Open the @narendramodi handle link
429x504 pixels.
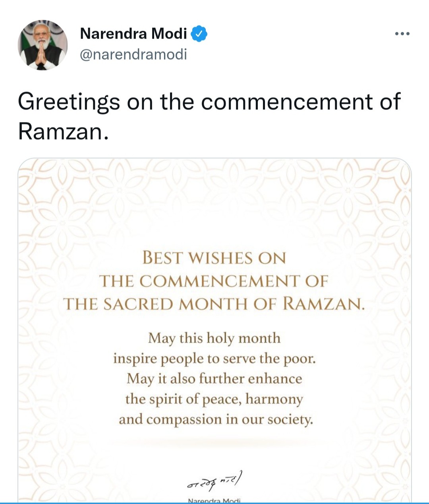133,54
